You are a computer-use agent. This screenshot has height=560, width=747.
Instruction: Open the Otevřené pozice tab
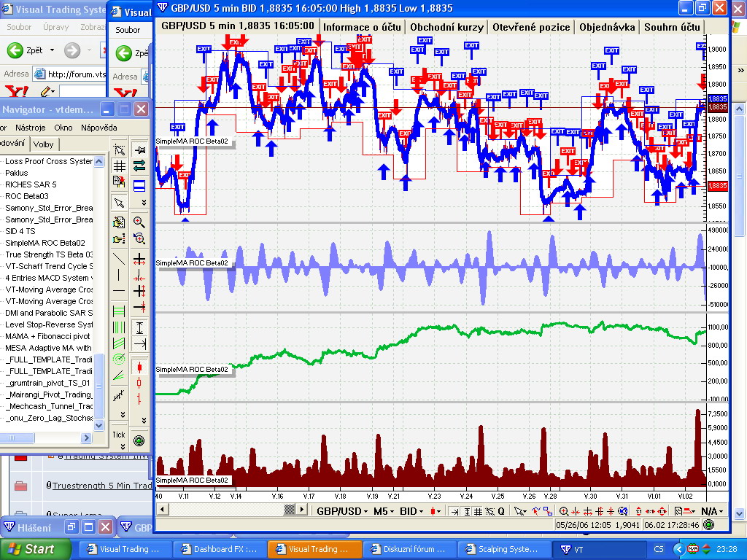(533, 27)
